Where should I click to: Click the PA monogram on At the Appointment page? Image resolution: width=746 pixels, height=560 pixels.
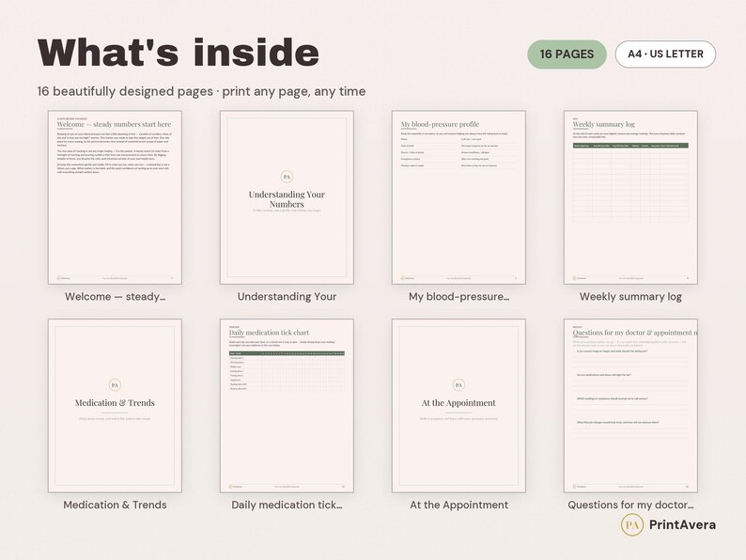click(458, 385)
